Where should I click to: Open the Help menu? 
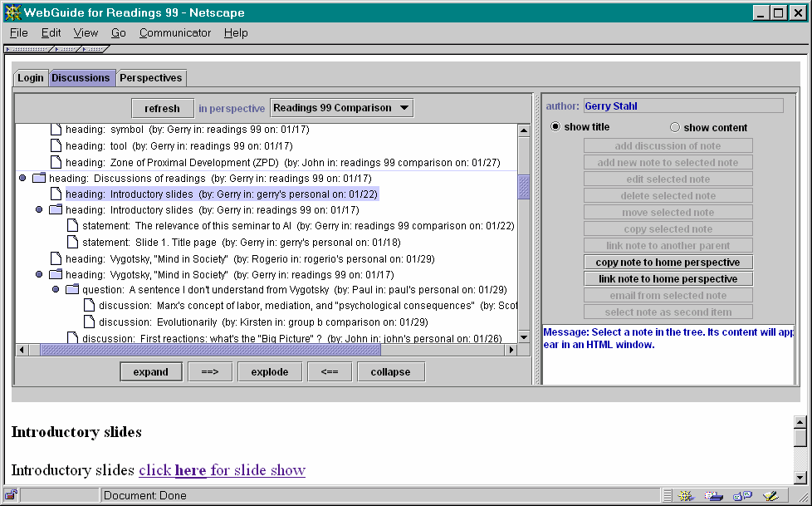click(236, 32)
